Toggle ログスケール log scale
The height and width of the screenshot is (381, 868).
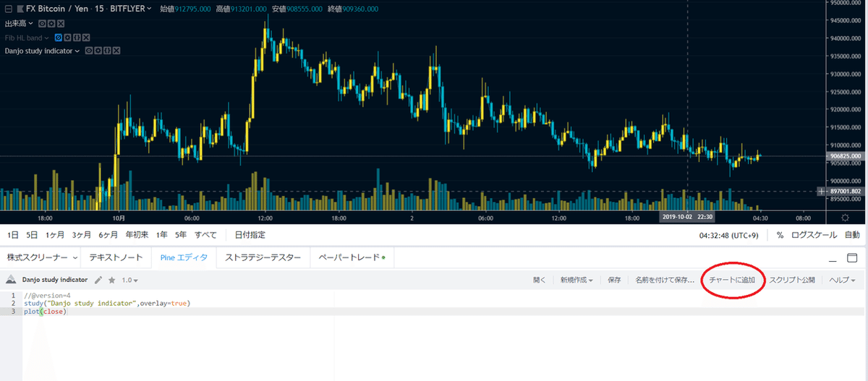click(x=814, y=235)
